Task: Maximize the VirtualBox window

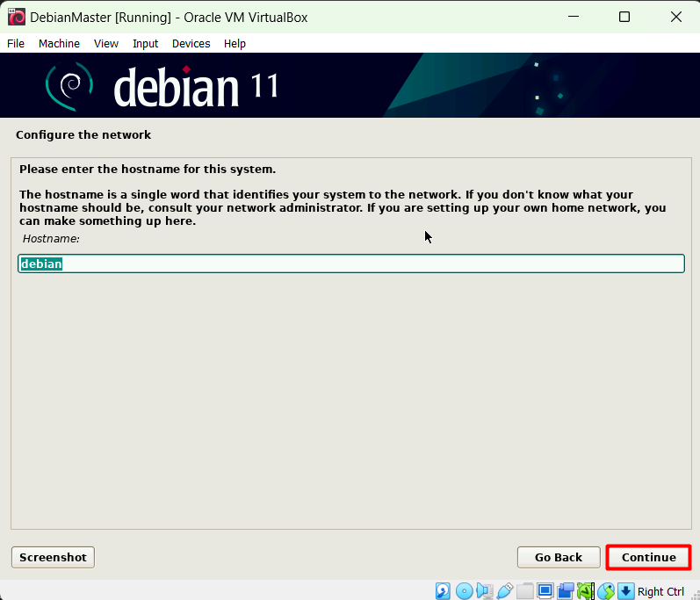Action: pyautogui.click(x=624, y=17)
